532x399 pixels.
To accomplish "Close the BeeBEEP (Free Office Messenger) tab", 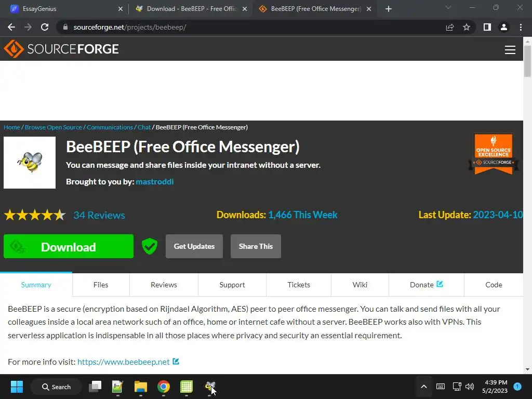I will point(369,9).
